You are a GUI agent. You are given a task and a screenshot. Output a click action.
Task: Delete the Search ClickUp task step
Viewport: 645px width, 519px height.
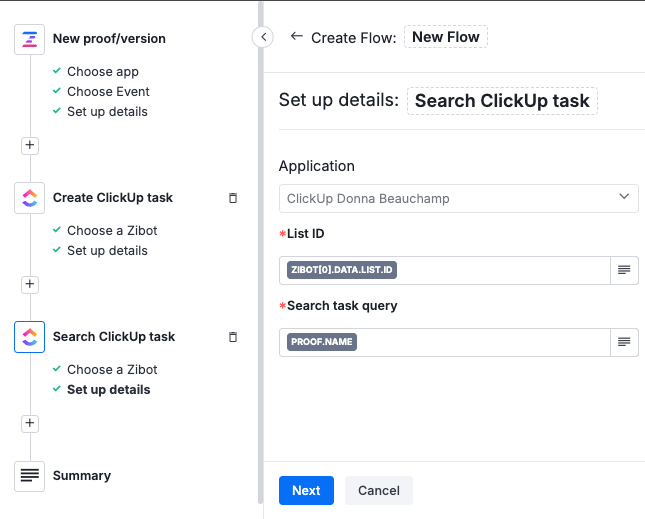[233, 337]
